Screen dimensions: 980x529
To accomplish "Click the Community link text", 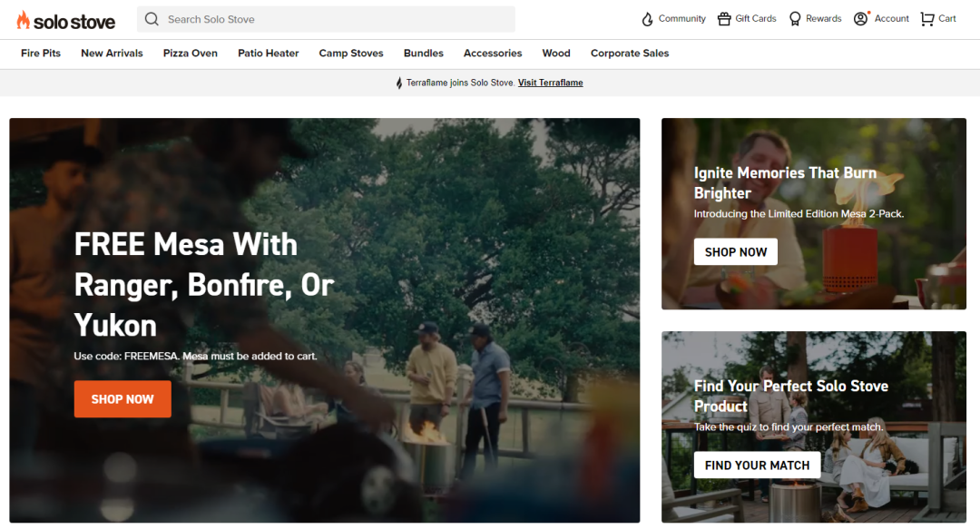I will (681, 19).
